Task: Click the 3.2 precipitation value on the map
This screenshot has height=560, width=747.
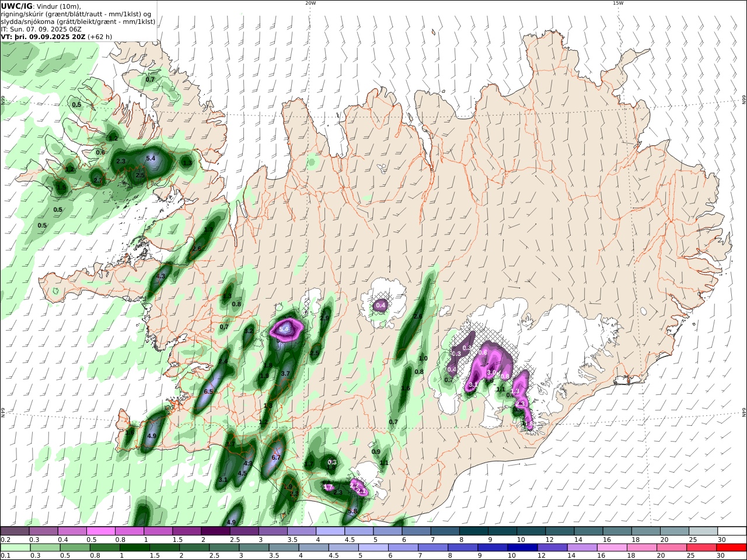Action: [249, 331]
